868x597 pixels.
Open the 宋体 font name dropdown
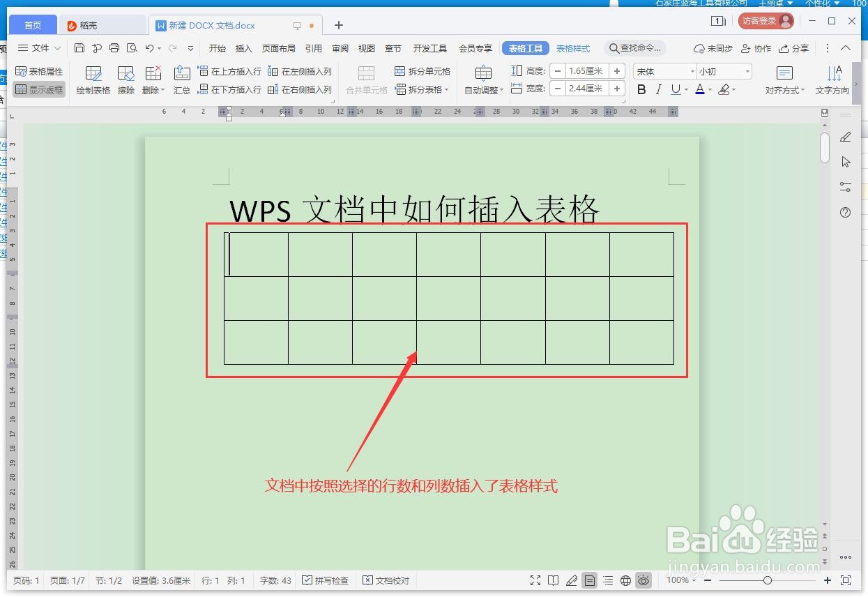[692, 71]
